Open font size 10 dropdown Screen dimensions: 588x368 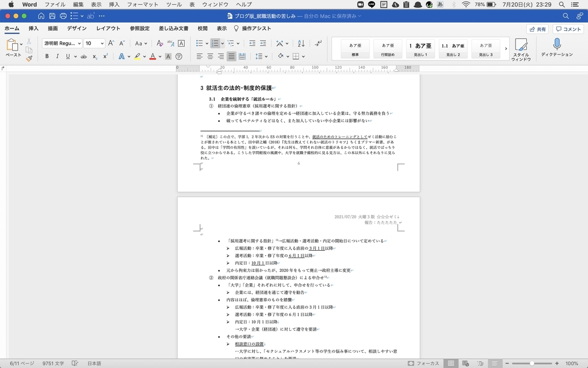point(94,44)
